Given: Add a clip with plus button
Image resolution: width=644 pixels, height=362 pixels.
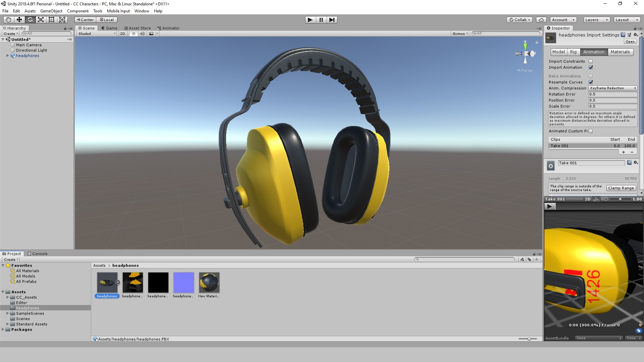Looking at the screenshot, I should [624, 152].
